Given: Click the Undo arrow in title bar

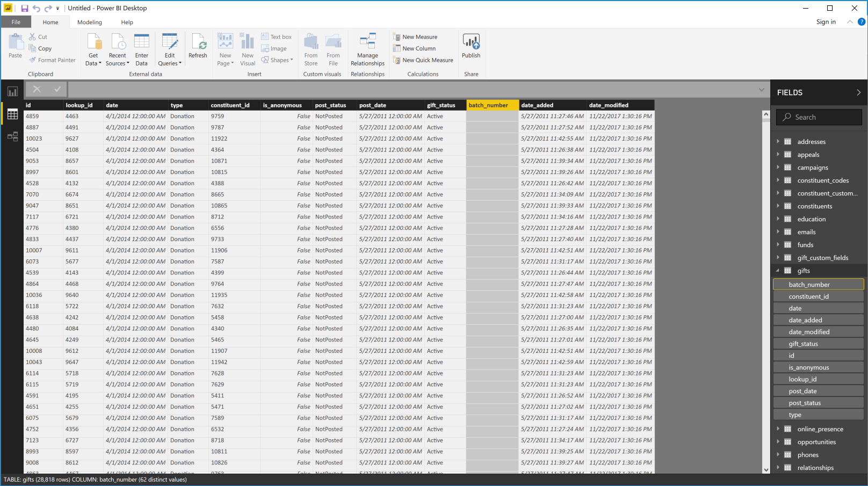Looking at the screenshot, I should [x=37, y=8].
